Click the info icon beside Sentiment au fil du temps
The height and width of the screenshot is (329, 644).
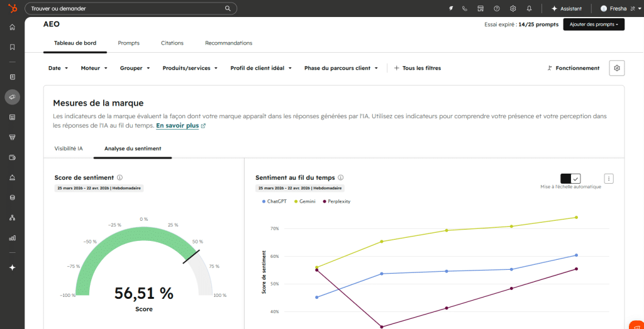tap(340, 177)
